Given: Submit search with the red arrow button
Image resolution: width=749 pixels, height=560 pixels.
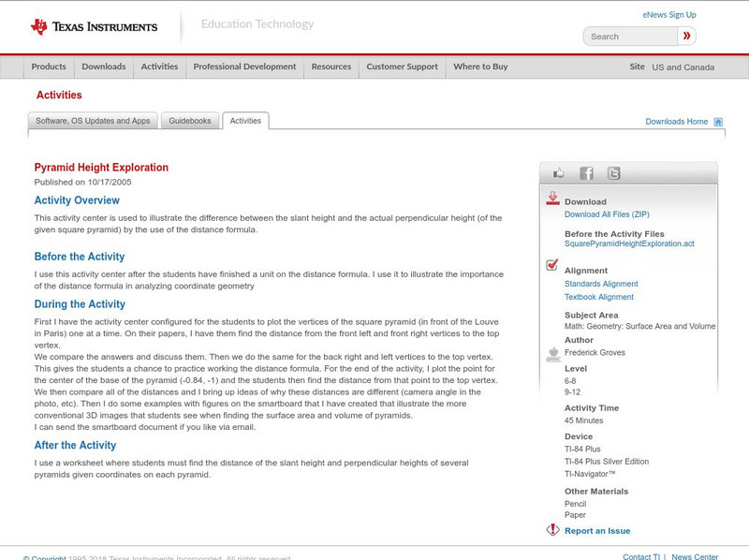Looking at the screenshot, I should click(686, 36).
